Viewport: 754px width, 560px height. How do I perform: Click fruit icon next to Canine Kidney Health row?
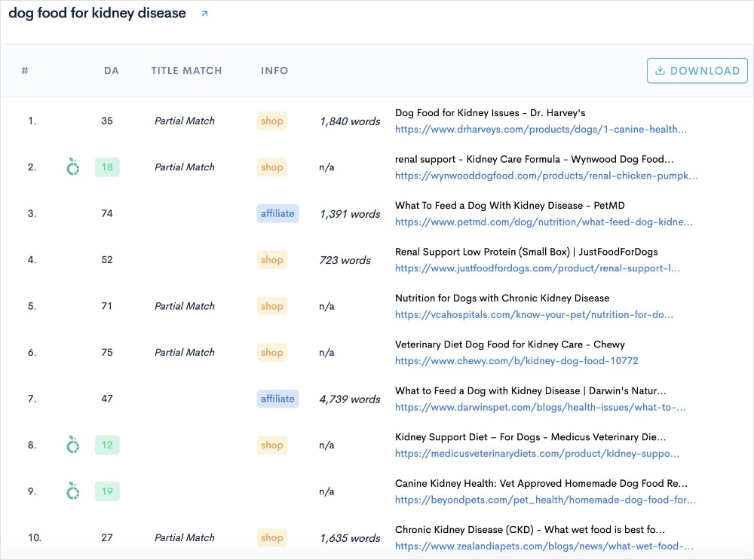point(72,491)
